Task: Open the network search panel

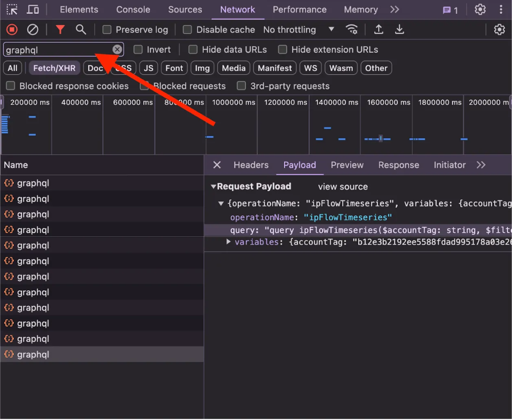Action: 81,29
